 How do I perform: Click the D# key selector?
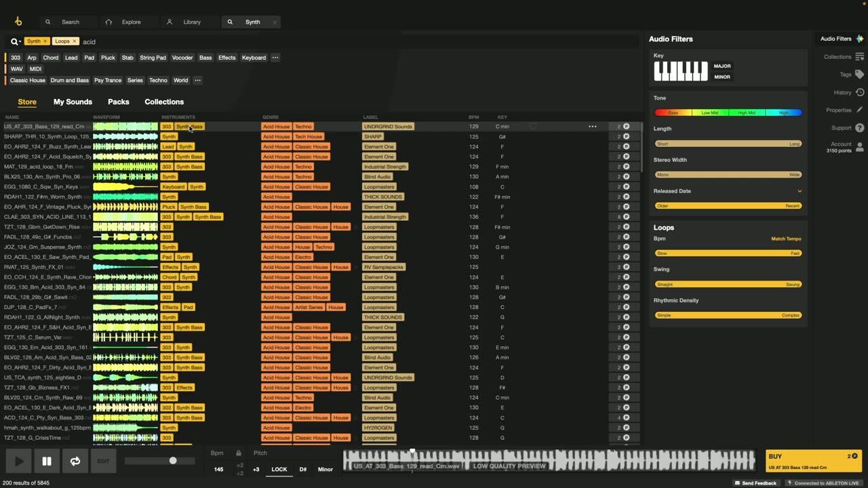pyautogui.click(x=302, y=469)
